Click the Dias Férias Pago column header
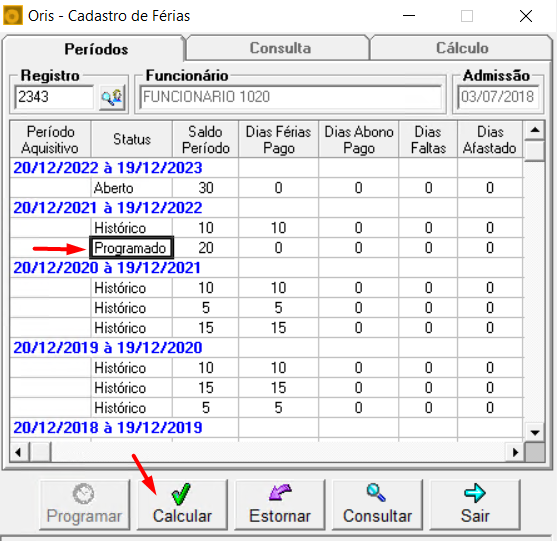The image size is (558, 541). [278, 140]
